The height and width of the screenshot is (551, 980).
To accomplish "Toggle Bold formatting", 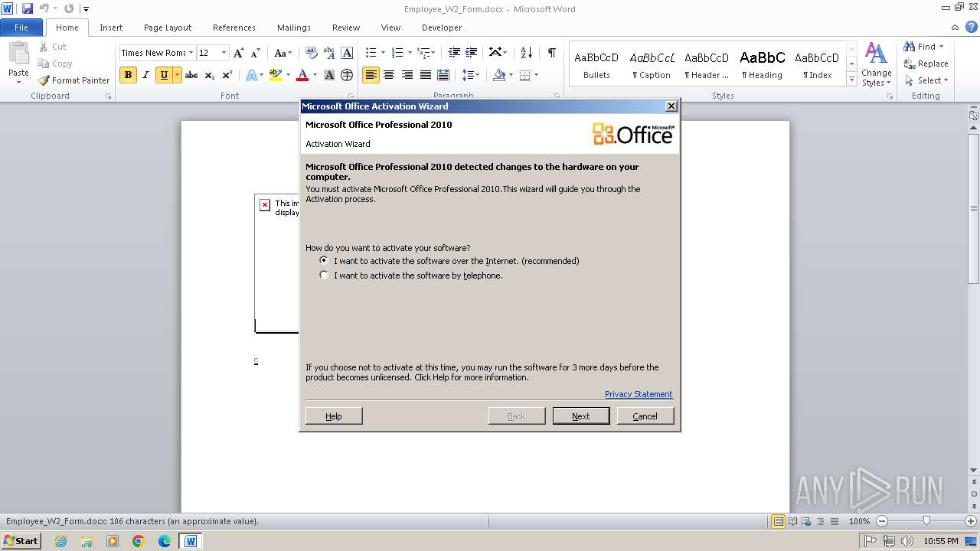I will [x=128, y=75].
